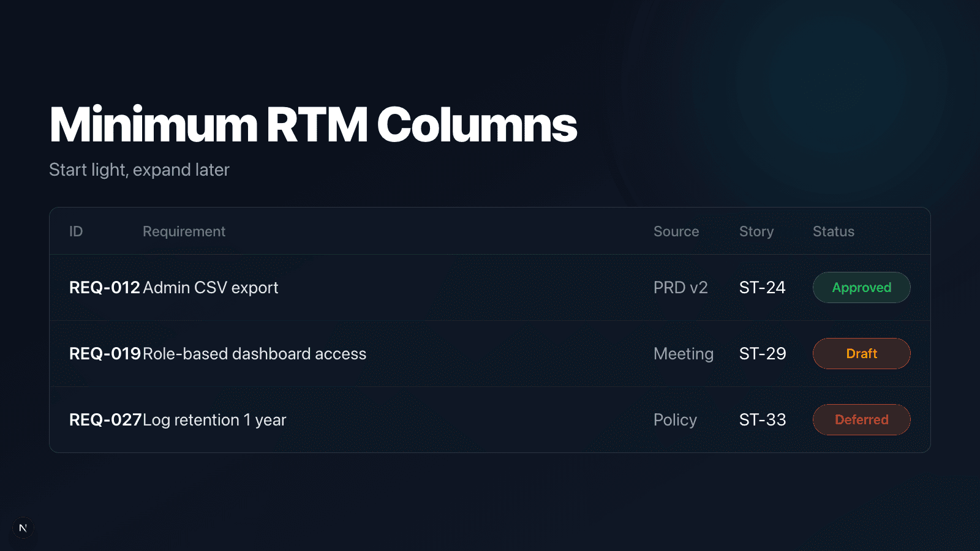Viewport: 980px width, 551px height.
Task: Select the PRD v2 source entry
Action: 680,287
